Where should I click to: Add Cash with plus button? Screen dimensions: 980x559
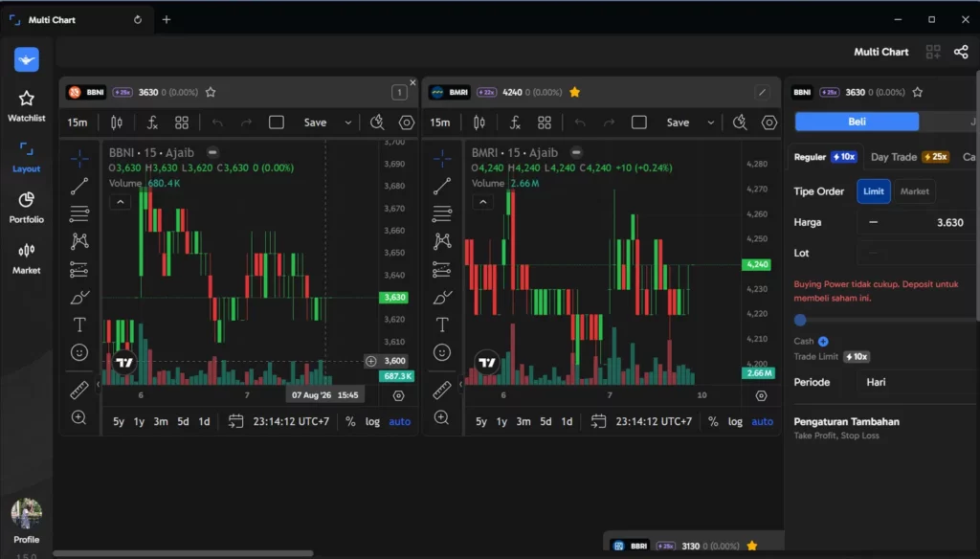point(823,342)
